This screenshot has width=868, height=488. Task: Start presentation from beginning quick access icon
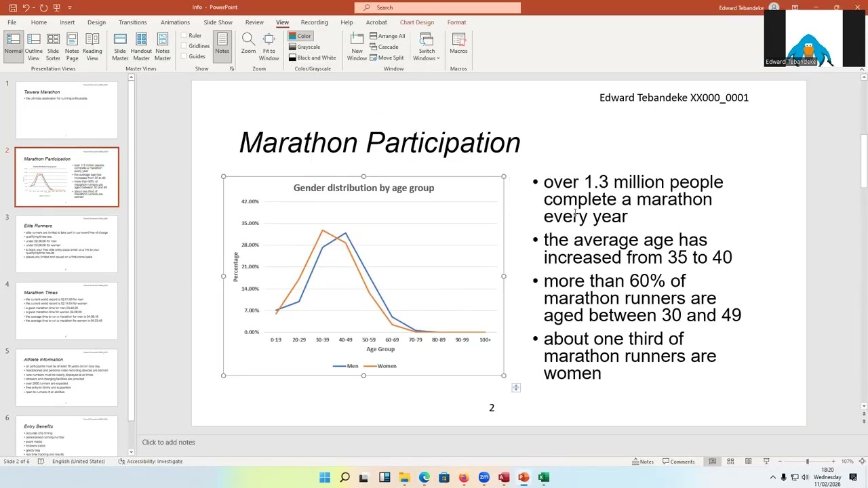coord(57,7)
